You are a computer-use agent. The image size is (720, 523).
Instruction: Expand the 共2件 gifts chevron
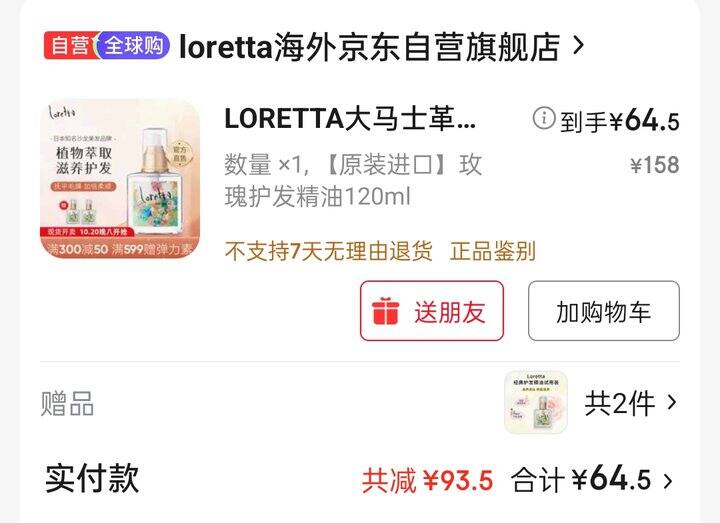(672, 403)
